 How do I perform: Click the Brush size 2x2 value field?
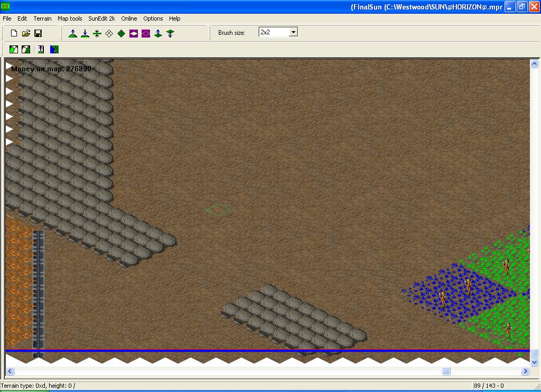click(x=274, y=32)
